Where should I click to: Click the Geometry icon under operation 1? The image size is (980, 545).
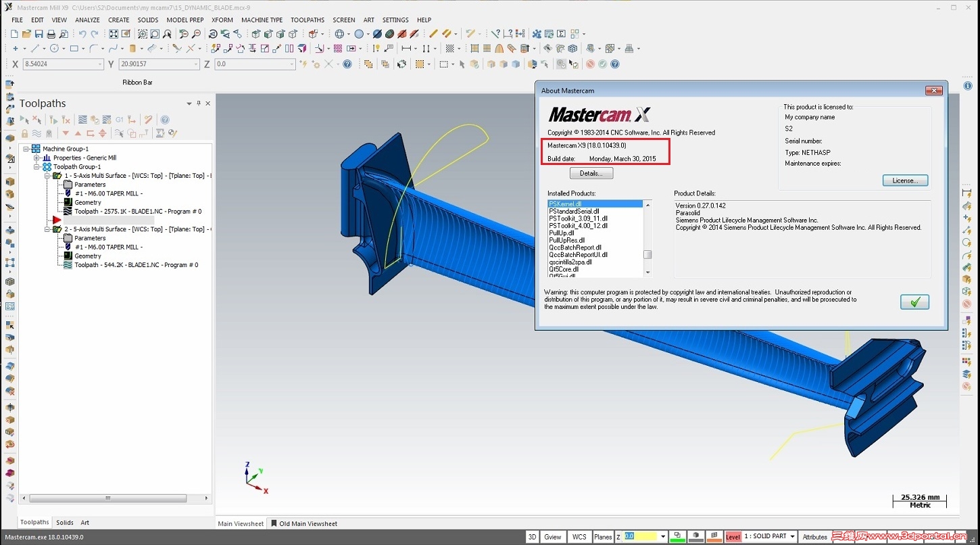click(x=68, y=202)
